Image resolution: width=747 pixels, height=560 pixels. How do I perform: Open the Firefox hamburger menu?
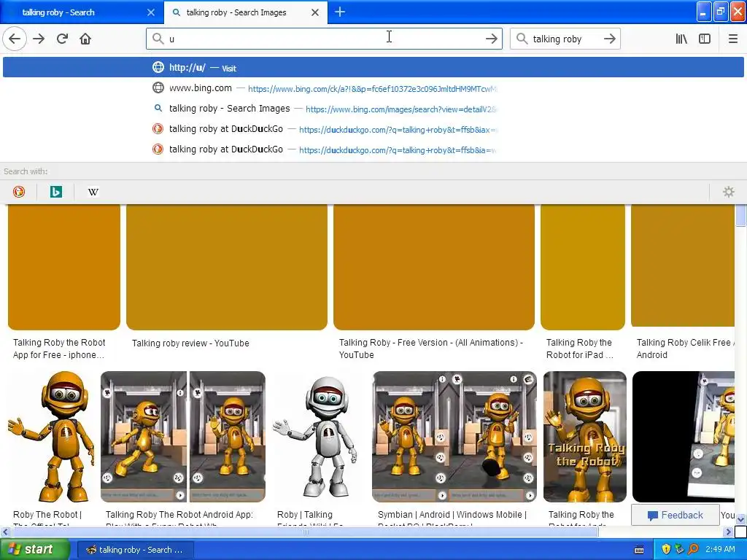point(732,39)
